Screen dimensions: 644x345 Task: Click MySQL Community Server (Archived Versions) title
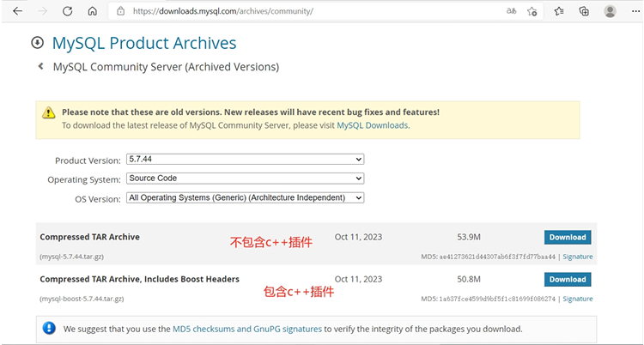[166, 67]
